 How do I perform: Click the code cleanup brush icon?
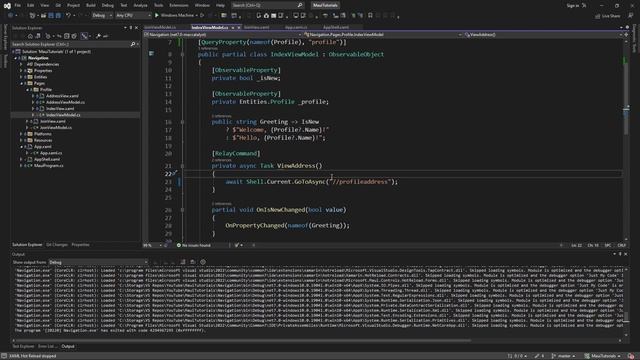click(237, 245)
